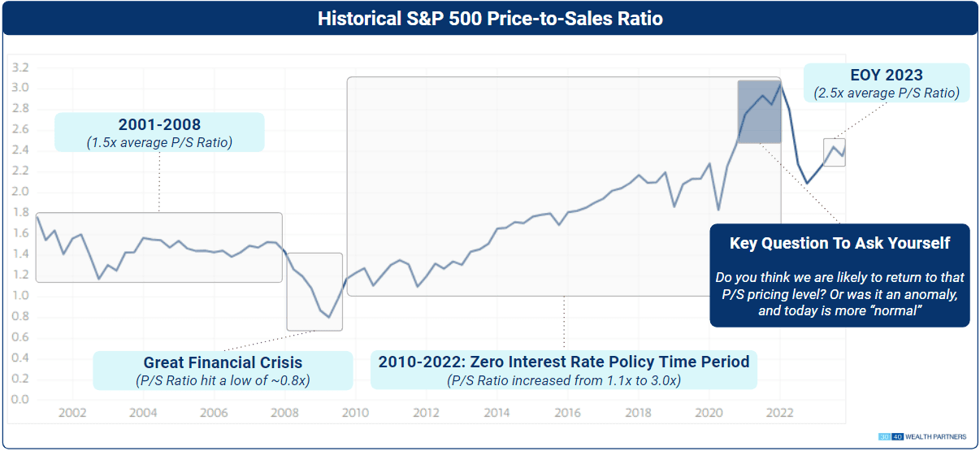Click the 1.6 y-axis tick label
Image resolution: width=980 pixels, height=451 pixels.
pyautogui.click(x=22, y=233)
